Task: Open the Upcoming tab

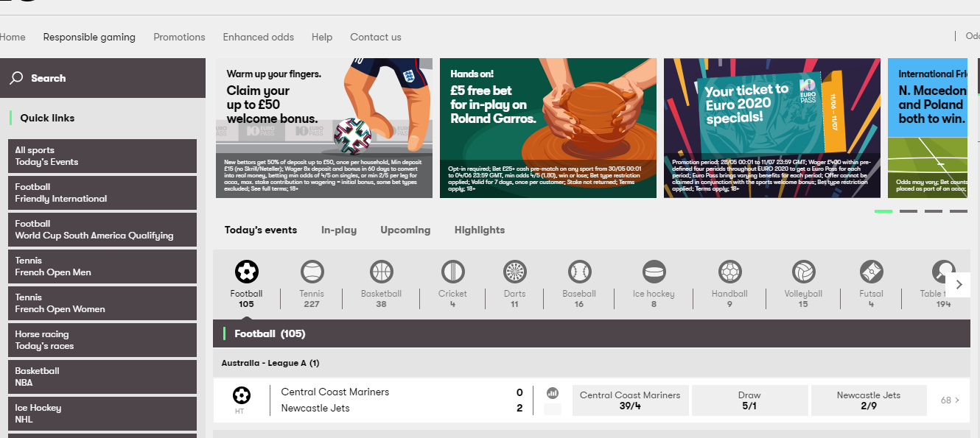Action: pyautogui.click(x=405, y=230)
